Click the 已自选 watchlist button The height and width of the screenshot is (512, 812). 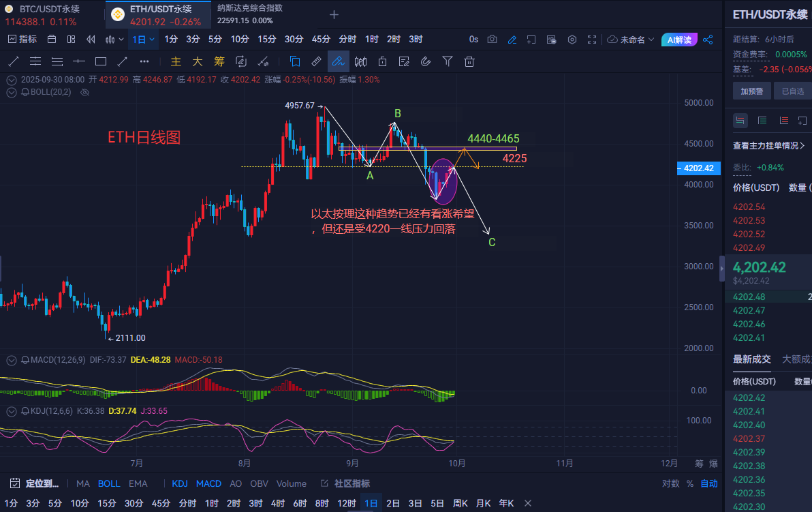pyautogui.click(x=793, y=91)
